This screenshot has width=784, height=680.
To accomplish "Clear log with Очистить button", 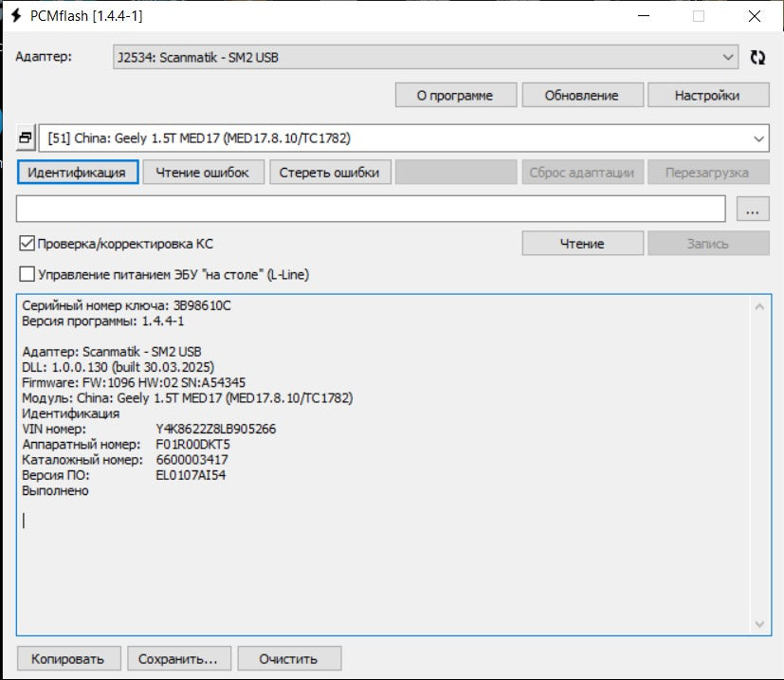I will click(x=289, y=658).
